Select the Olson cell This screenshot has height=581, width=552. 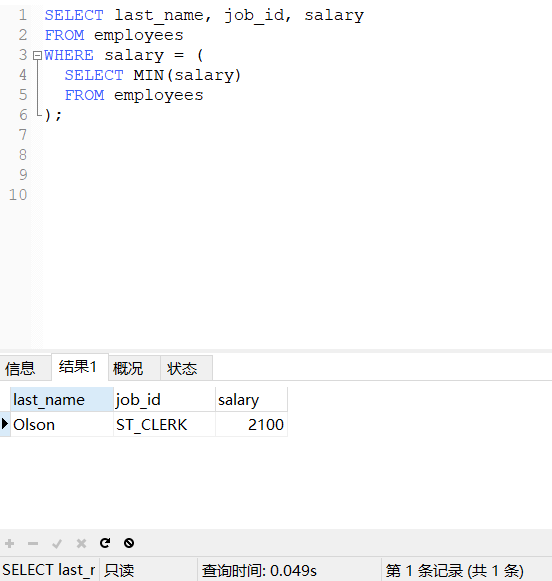[62, 424]
